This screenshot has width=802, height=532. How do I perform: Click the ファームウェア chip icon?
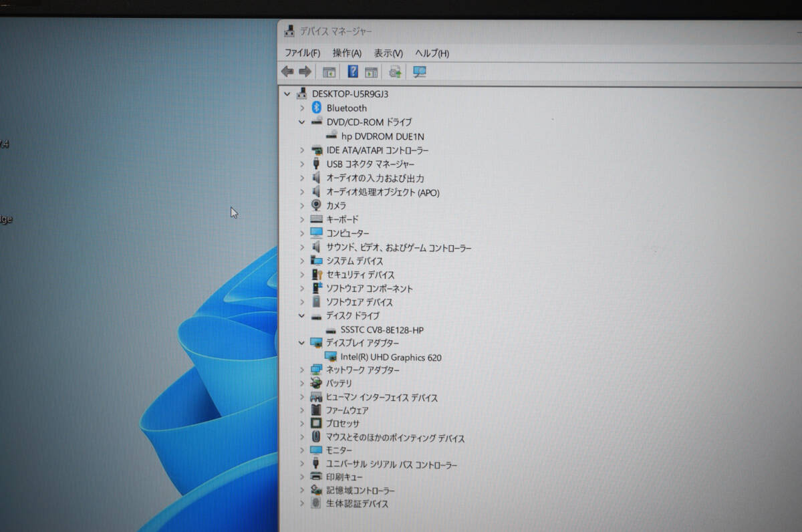[x=317, y=410]
